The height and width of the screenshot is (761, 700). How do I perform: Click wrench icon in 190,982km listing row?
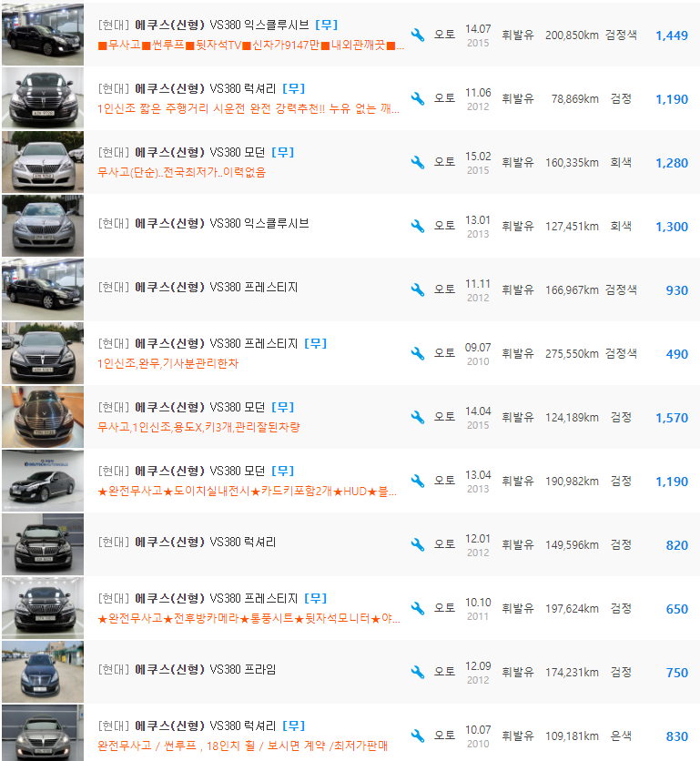click(418, 481)
